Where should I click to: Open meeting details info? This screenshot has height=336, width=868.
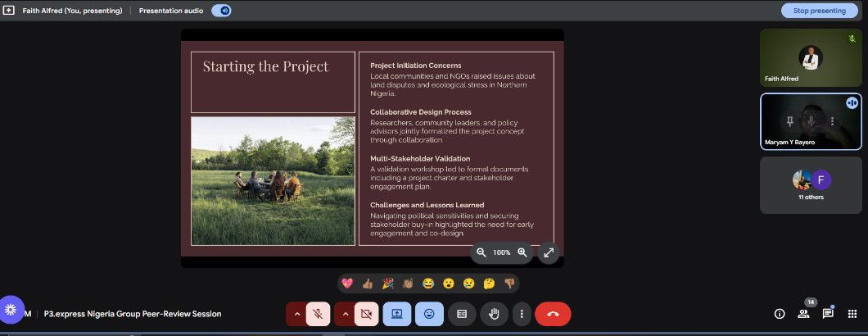point(780,314)
